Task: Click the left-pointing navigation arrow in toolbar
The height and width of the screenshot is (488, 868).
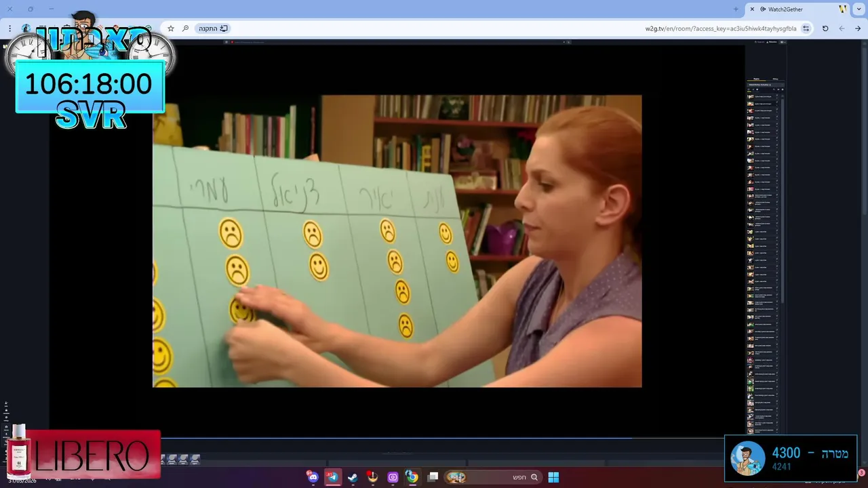Action: pyautogui.click(x=842, y=28)
